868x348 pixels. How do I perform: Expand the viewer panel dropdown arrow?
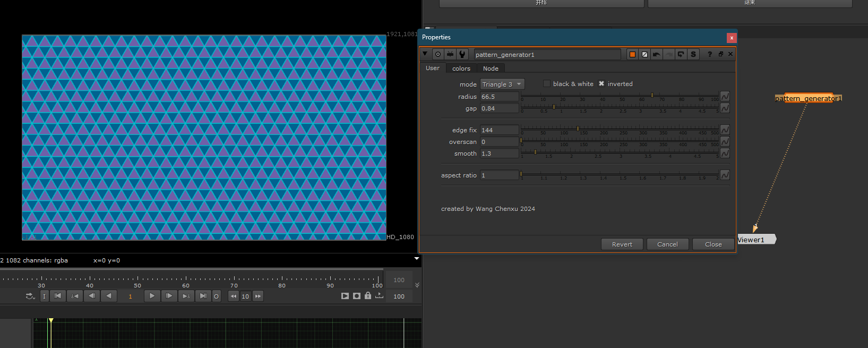tap(417, 259)
